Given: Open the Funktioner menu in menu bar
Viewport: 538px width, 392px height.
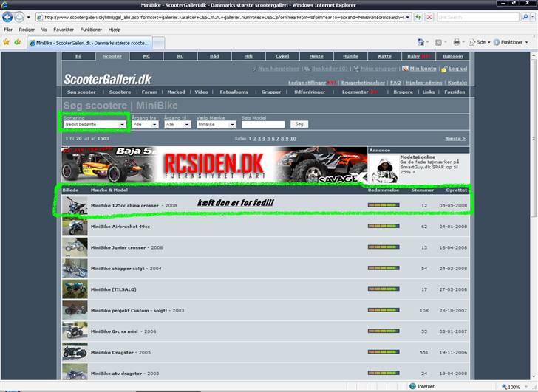Looking at the screenshot, I should 91,30.
